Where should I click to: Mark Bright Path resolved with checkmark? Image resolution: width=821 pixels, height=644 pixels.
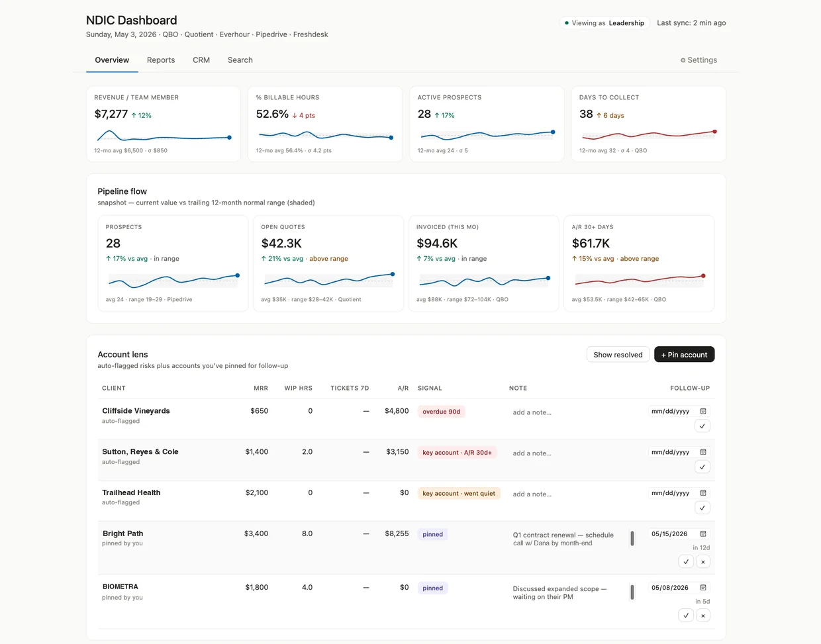coord(686,562)
